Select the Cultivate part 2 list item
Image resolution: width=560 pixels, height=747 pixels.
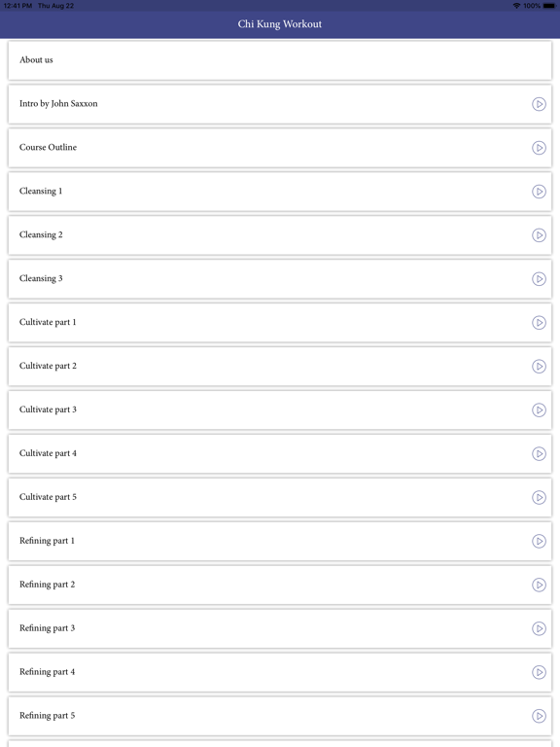point(280,366)
